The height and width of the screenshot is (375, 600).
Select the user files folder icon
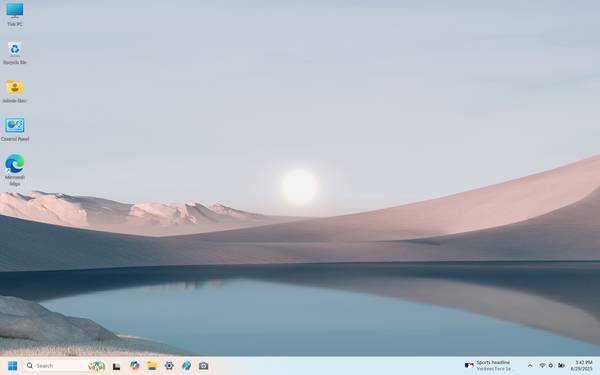pos(15,91)
